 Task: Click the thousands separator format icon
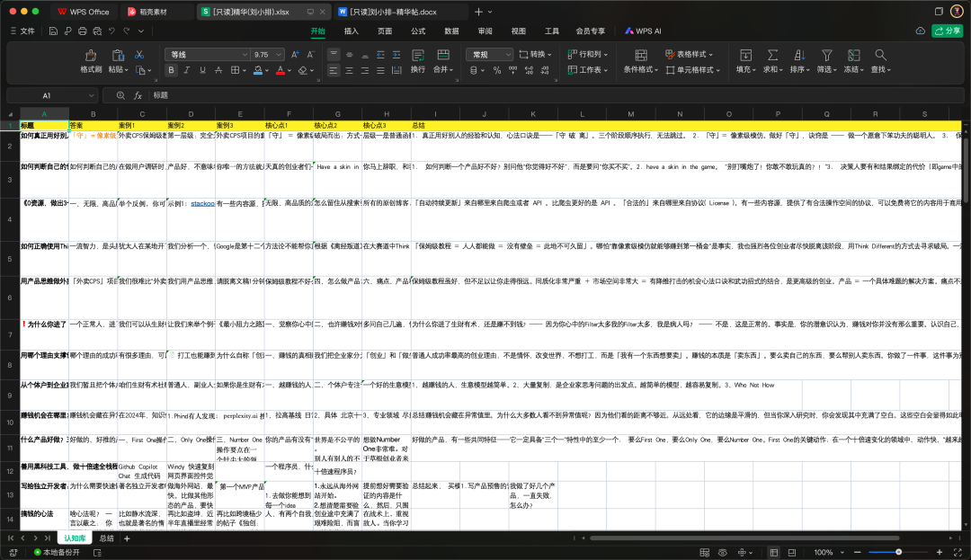pyautogui.click(x=512, y=70)
